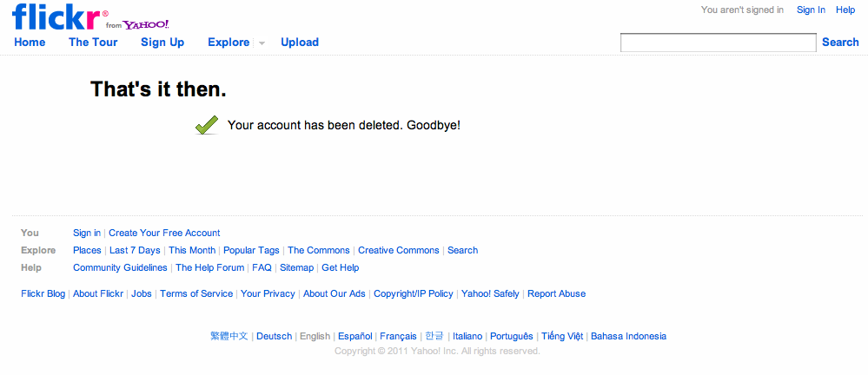Open the Community Guidelines link
868x375 pixels.
tap(120, 267)
